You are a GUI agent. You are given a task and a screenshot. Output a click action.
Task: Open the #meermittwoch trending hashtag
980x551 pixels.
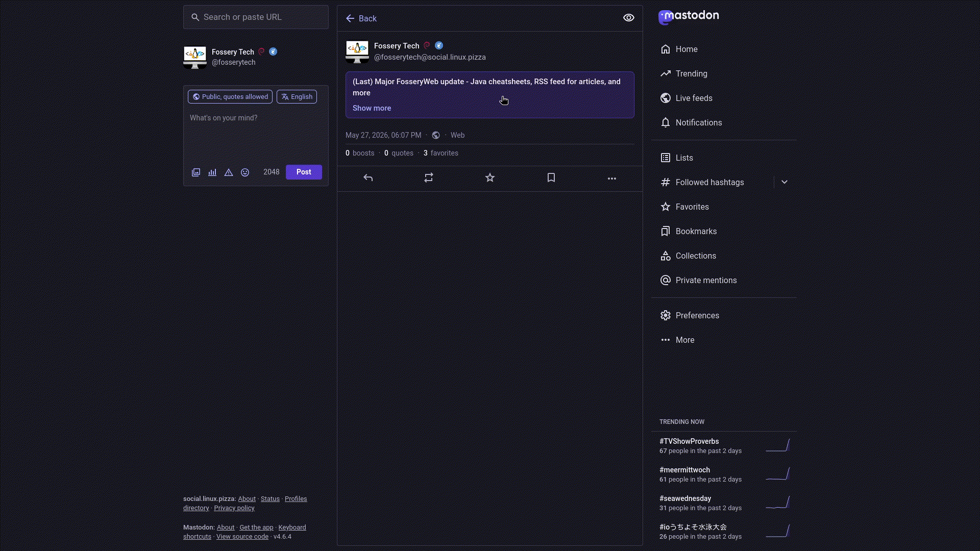pos(684,470)
